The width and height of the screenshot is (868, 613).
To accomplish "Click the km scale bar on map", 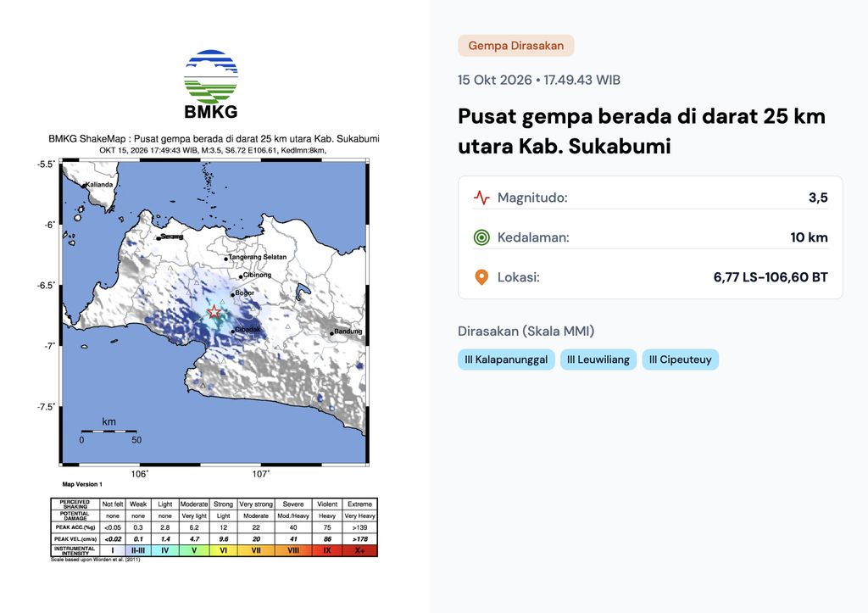I will [x=109, y=431].
